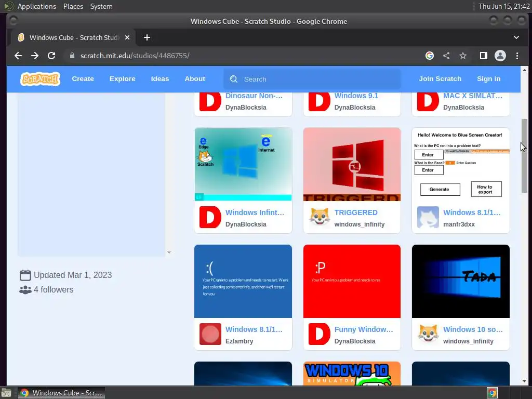
Task: Click show desktop icon in bottom panel
Action: (6, 393)
